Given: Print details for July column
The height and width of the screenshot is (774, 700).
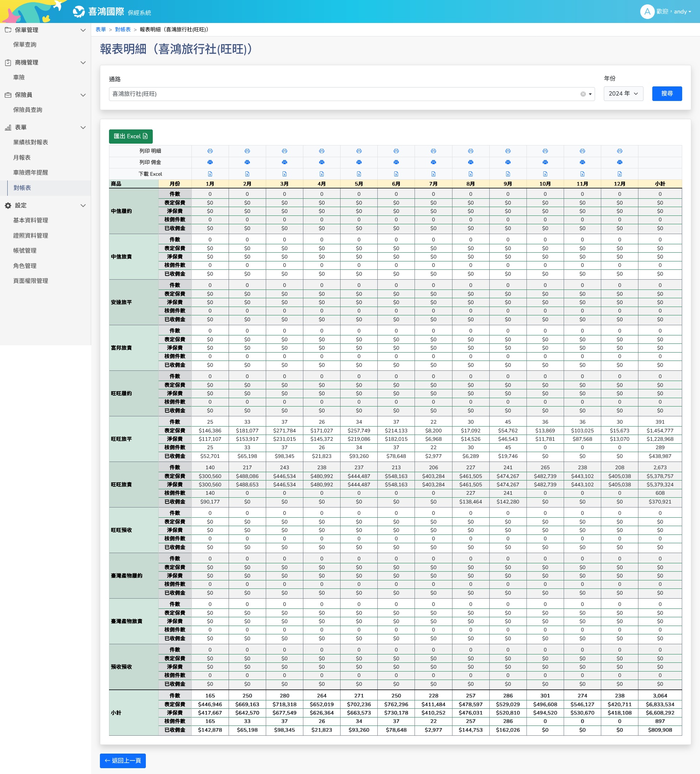Looking at the screenshot, I should coord(433,151).
